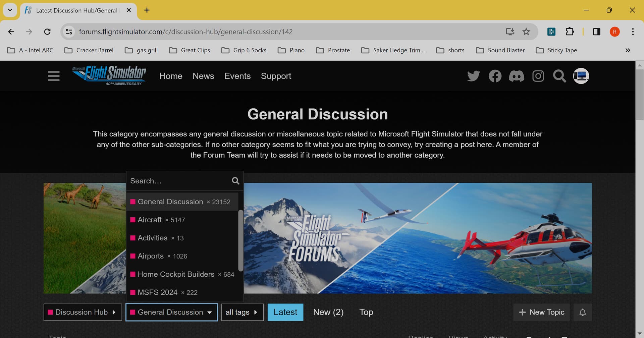Open the News page link
Viewport: 644px width, 338px height.
(203, 76)
